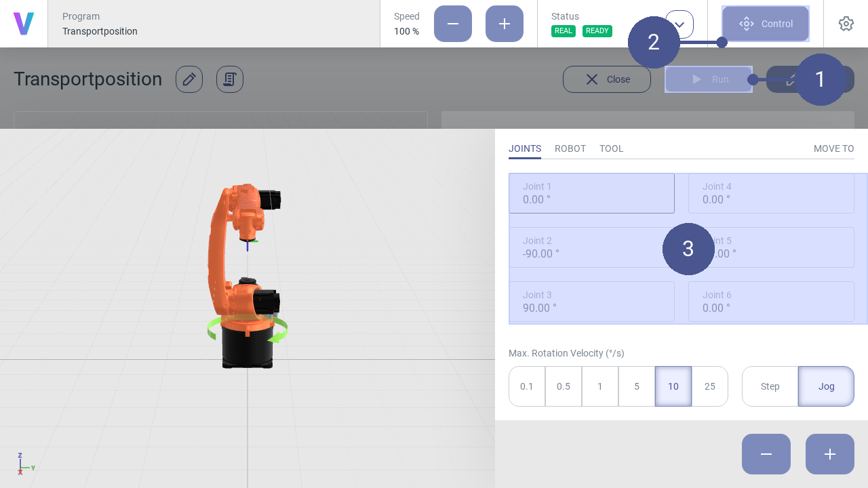Expand the Status dropdown chevron
The width and height of the screenshot is (868, 488).
pyautogui.click(x=680, y=25)
